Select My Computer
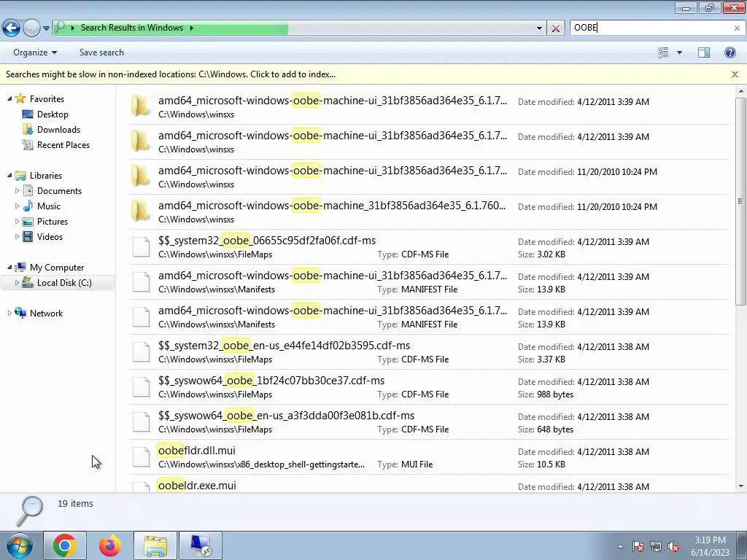This screenshot has width=747, height=560. [x=57, y=268]
